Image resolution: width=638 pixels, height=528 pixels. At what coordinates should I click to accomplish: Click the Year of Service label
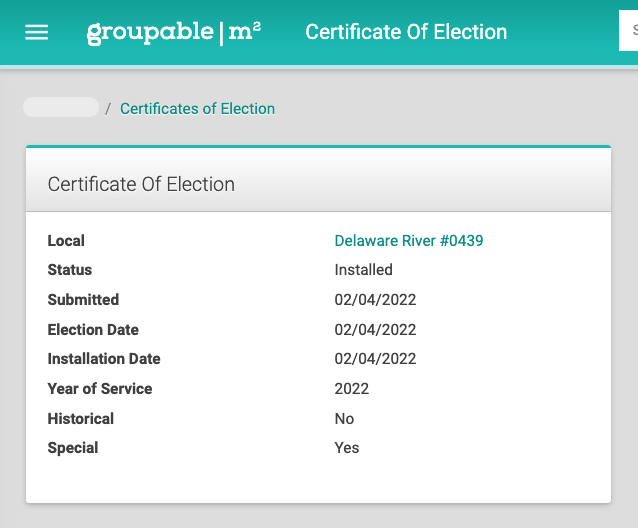(x=100, y=389)
